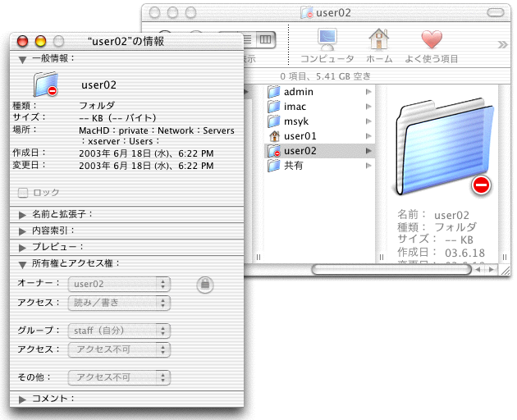Click the user02 folder icon in info window
This screenshot has height=420, width=517.
pyautogui.click(x=46, y=84)
